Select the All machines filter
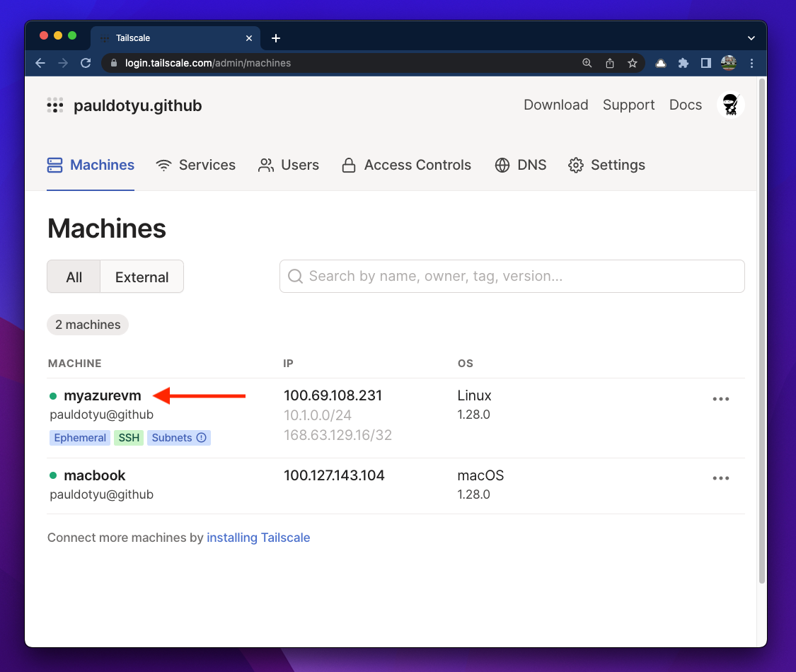 point(74,277)
